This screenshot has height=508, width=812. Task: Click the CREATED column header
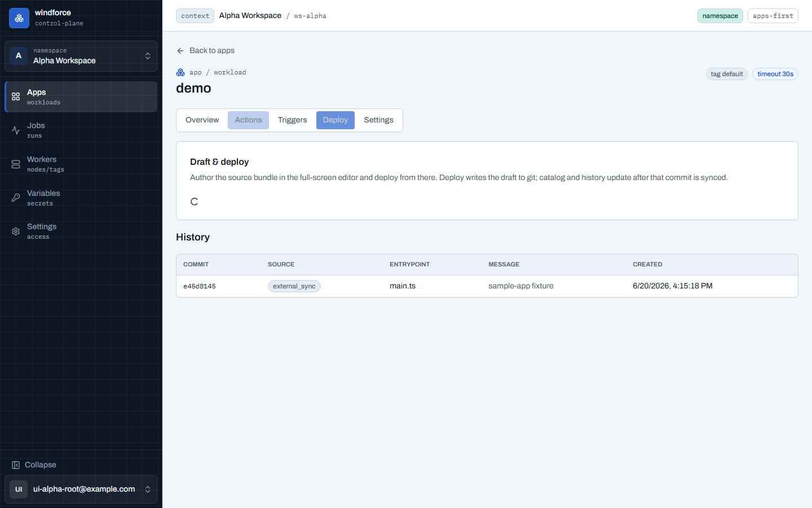(x=647, y=265)
